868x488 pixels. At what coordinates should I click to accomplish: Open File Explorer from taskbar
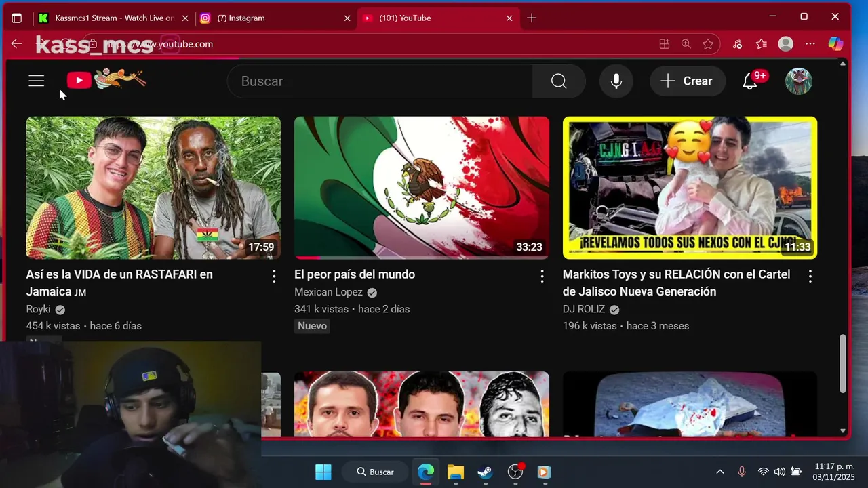456,472
